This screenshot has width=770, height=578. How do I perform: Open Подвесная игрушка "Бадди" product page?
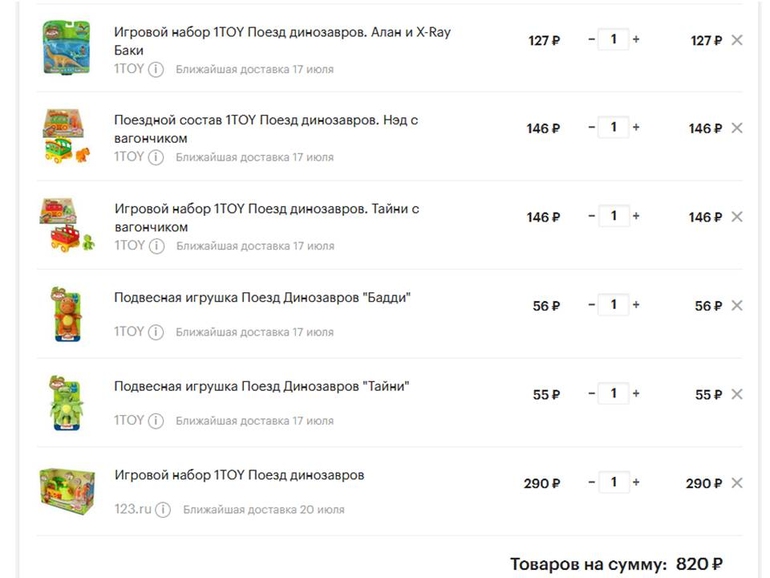coord(262,297)
